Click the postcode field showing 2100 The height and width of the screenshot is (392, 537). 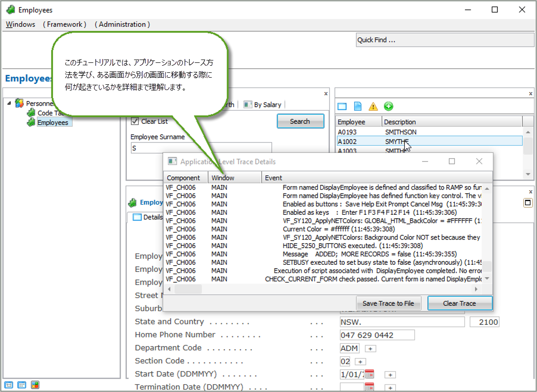click(484, 322)
